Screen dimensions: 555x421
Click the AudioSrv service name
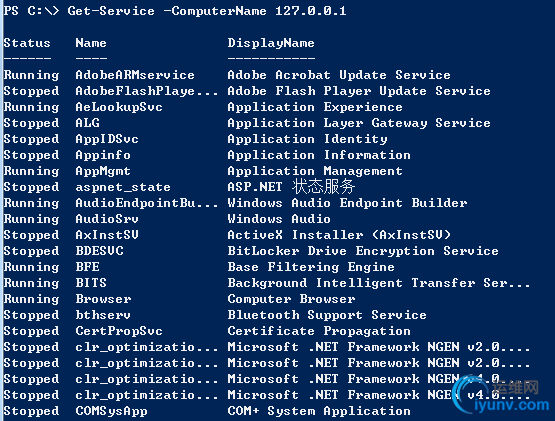(107, 219)
